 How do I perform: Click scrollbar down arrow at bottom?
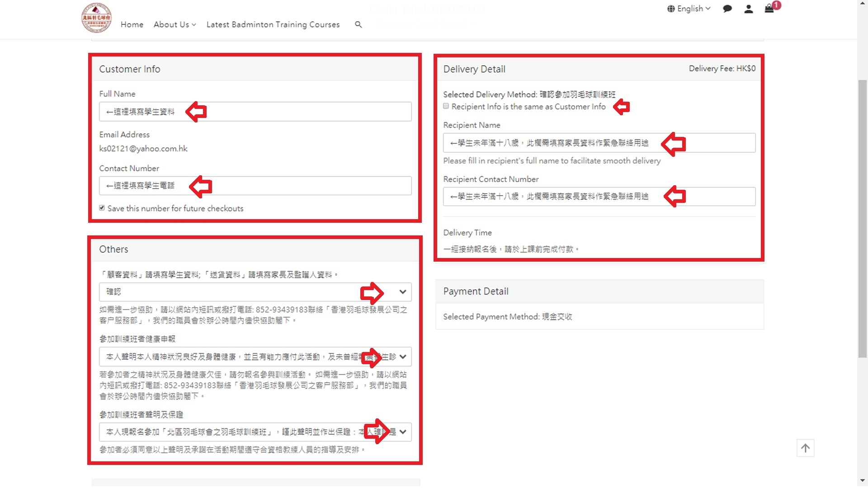(x=862, y=480)
